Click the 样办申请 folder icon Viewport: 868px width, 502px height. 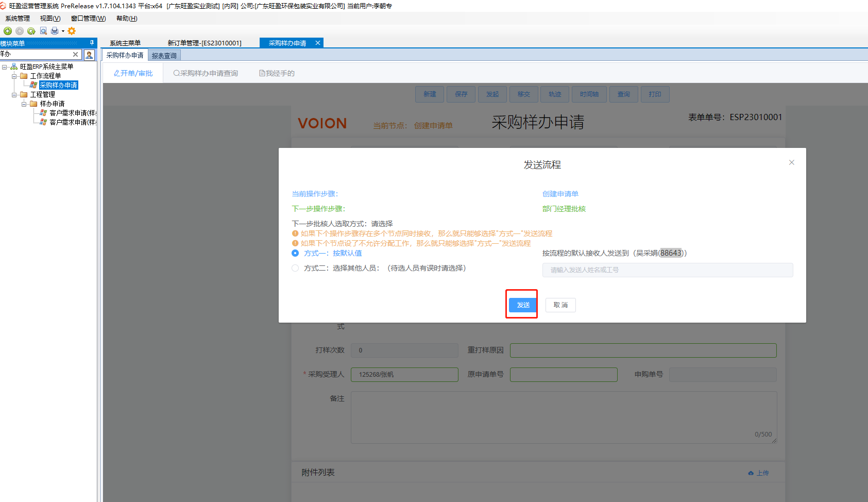pyautogui.click(x=33, y=104)
